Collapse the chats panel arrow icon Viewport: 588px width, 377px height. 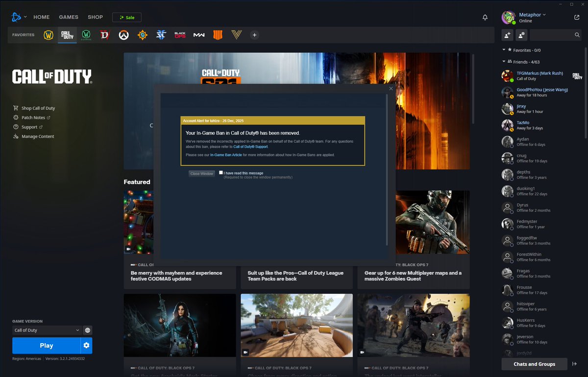click(x=574, y=364)
